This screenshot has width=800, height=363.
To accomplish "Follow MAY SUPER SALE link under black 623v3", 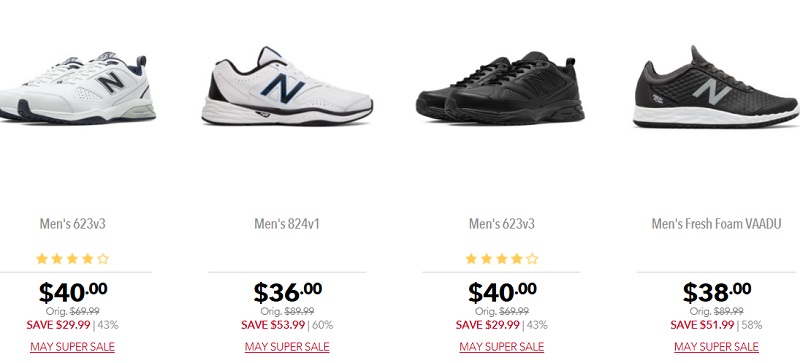I will (x=502, y=347).
